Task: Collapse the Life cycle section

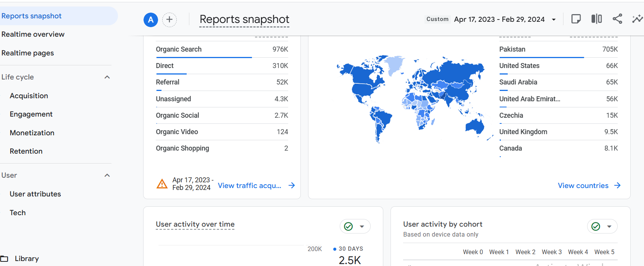Action: 107,77
